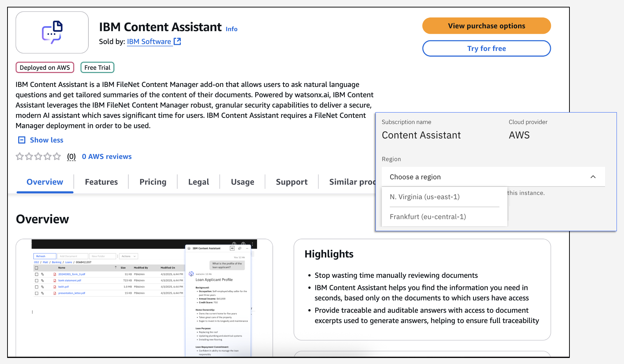Click the AI icon in the chat panel header
Image resolution: width=624 pixels, height=364 pixels.
pyautogui.click(x=232, y=248)
